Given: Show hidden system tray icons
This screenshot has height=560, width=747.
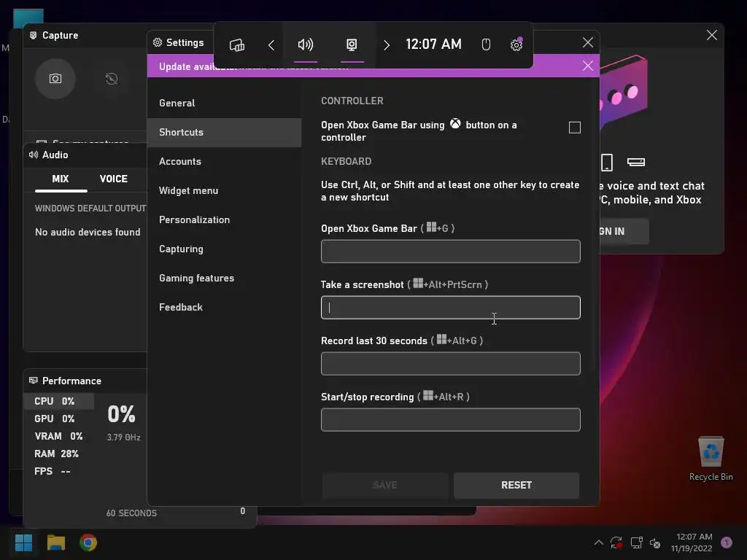Looking at the screenshot, I should [599, 542].
